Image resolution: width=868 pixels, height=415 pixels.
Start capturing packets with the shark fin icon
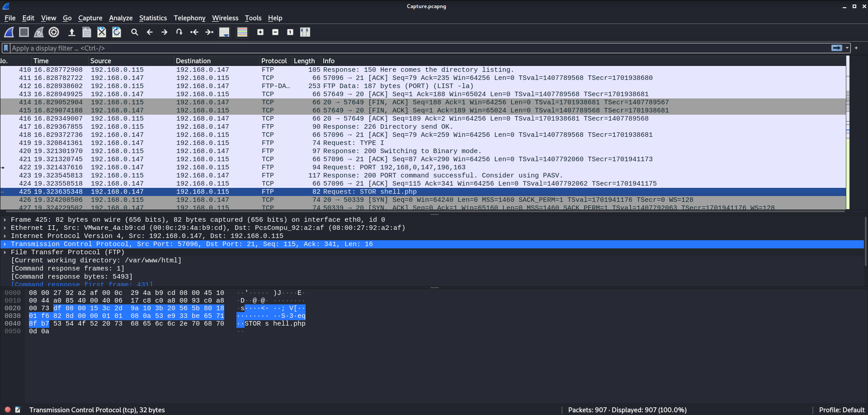(9, 32)
